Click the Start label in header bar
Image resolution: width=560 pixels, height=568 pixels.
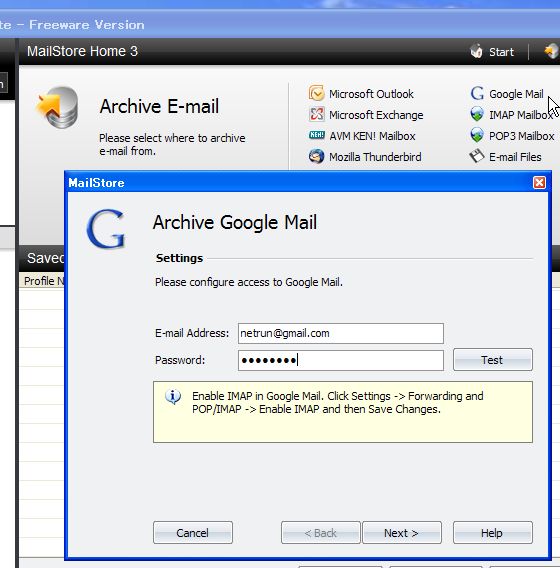tap(501, 52)
